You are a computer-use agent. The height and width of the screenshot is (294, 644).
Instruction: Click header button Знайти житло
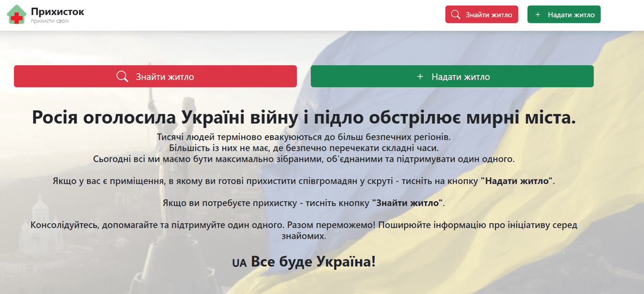coord(482,15)
